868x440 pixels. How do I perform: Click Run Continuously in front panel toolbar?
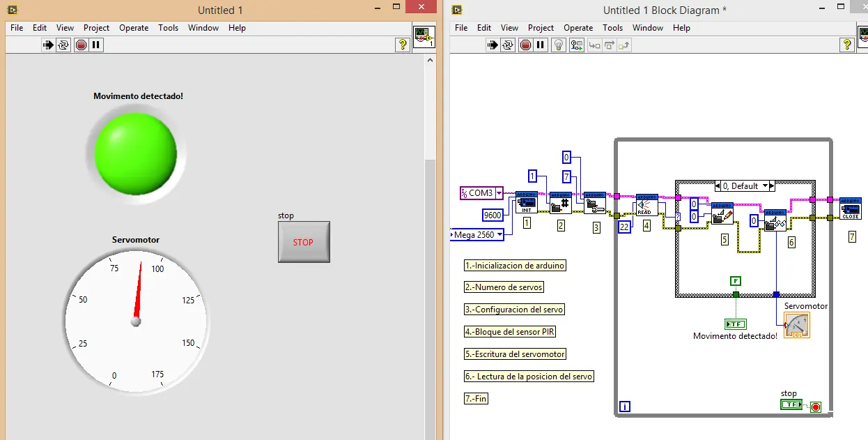coord(64,45)
